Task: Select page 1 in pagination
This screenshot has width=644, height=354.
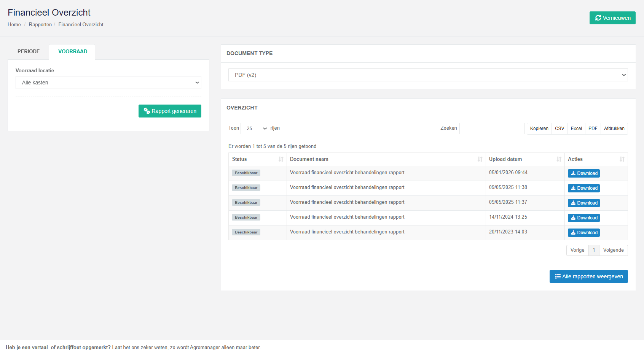Action: click(x=594, y=250)
